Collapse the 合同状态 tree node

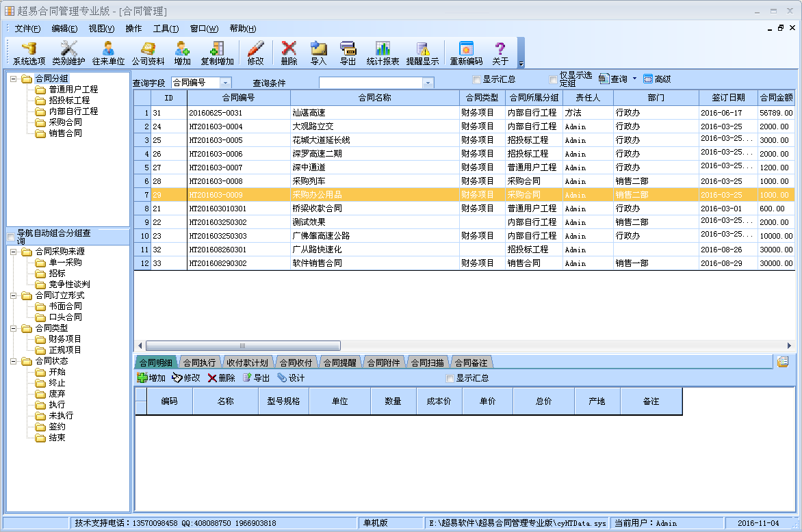point(14,361)
